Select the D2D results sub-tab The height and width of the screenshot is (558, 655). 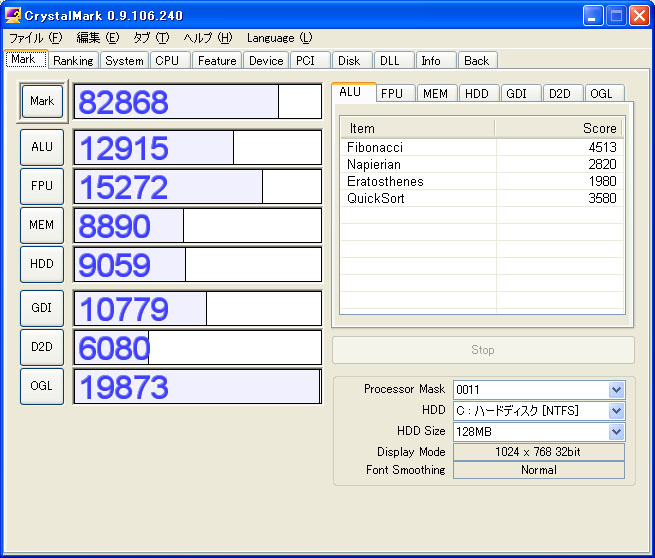pyautogui.click(x=563, y=94)
